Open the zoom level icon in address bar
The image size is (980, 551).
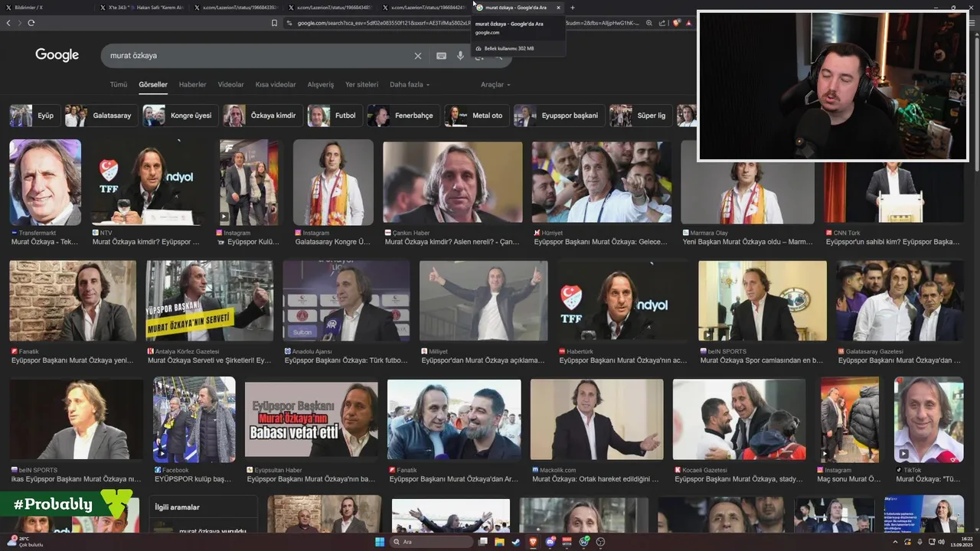point(649,23)
